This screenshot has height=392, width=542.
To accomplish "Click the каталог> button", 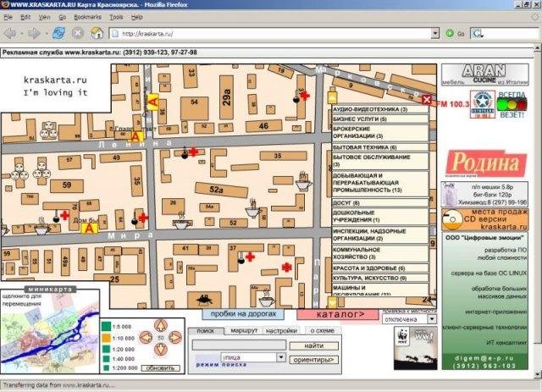I will (338, 315).
